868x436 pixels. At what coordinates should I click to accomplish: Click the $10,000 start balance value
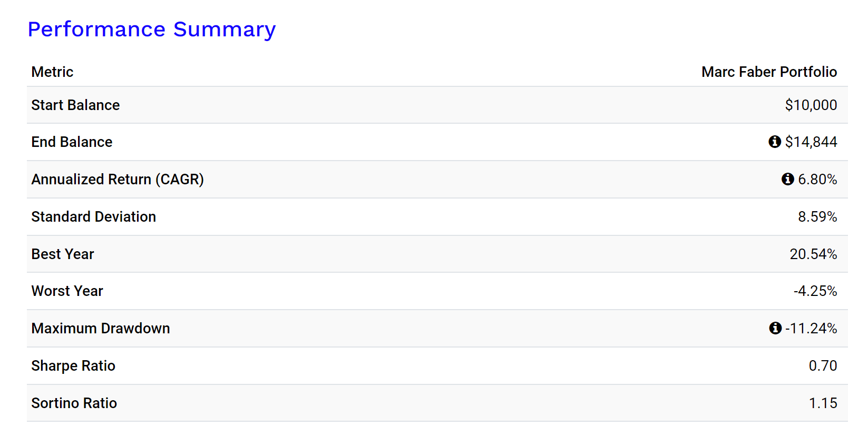(x=811, y=105)
